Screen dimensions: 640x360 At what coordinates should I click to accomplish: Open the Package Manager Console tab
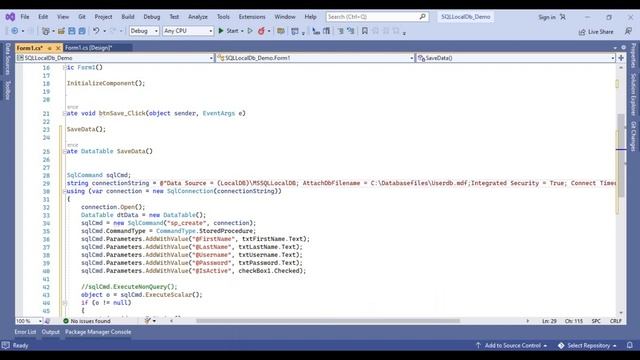pos(98,332)
